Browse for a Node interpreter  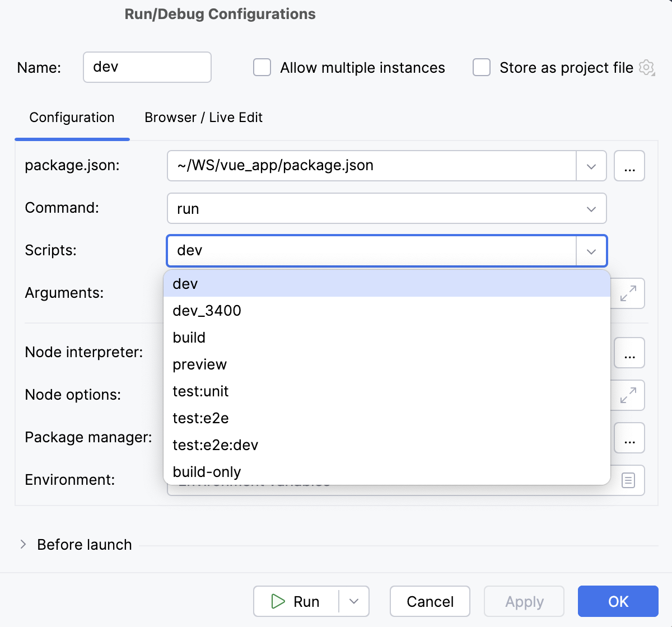629,353
